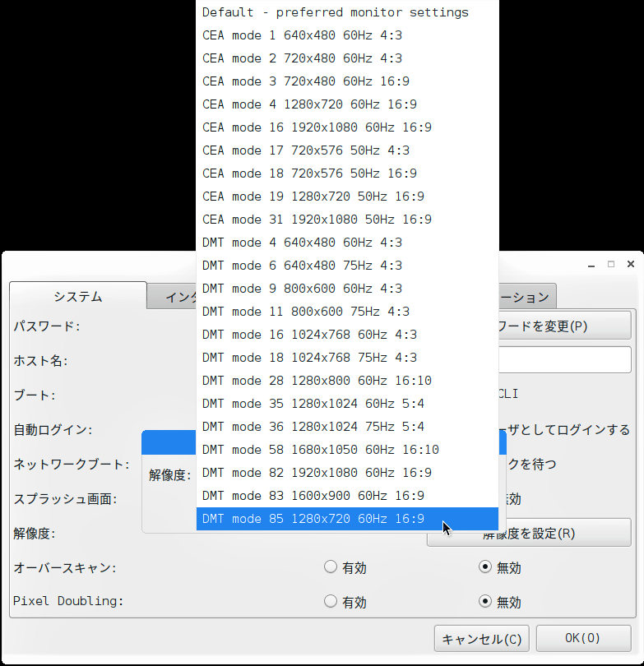
Task: Choose DMT mode 35 1280x1024 60Hz
Action: point(347,404)
